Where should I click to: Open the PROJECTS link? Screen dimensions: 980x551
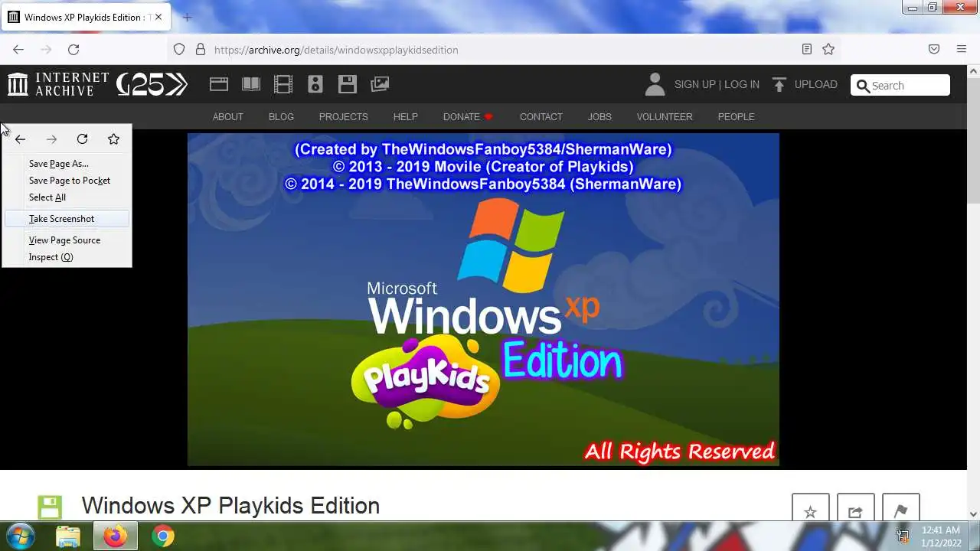[344, 117]
